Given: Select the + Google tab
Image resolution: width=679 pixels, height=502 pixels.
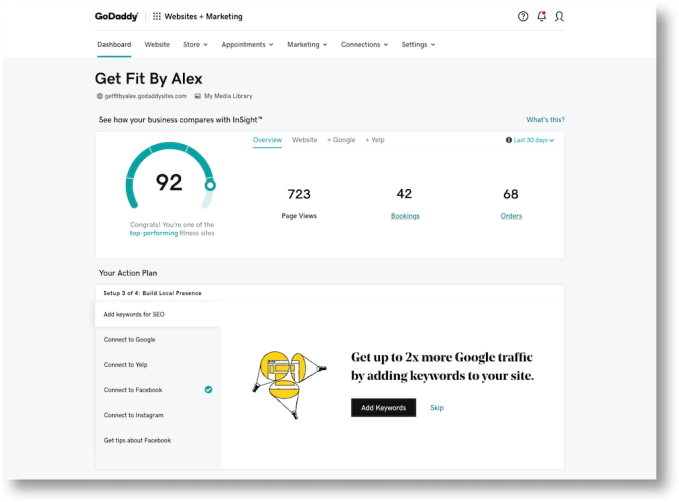Looking at the screenshot, I should point(341,140).
